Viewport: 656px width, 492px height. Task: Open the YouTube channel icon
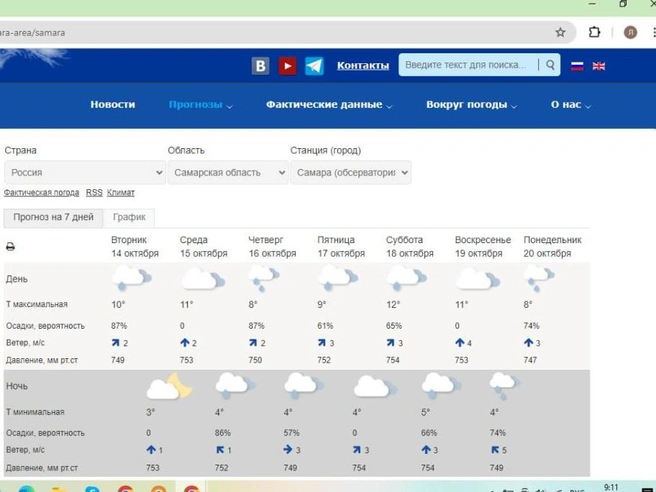(x=287, y=66)
